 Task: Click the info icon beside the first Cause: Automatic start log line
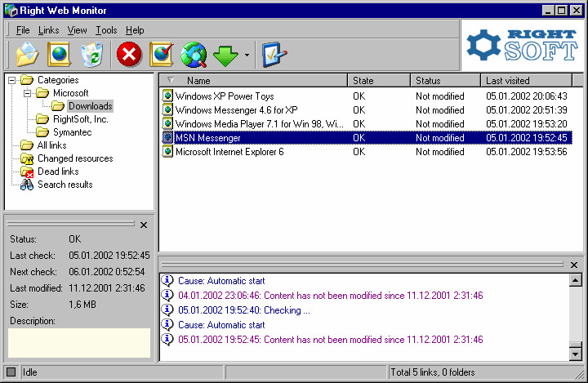[x=167, y=281]
